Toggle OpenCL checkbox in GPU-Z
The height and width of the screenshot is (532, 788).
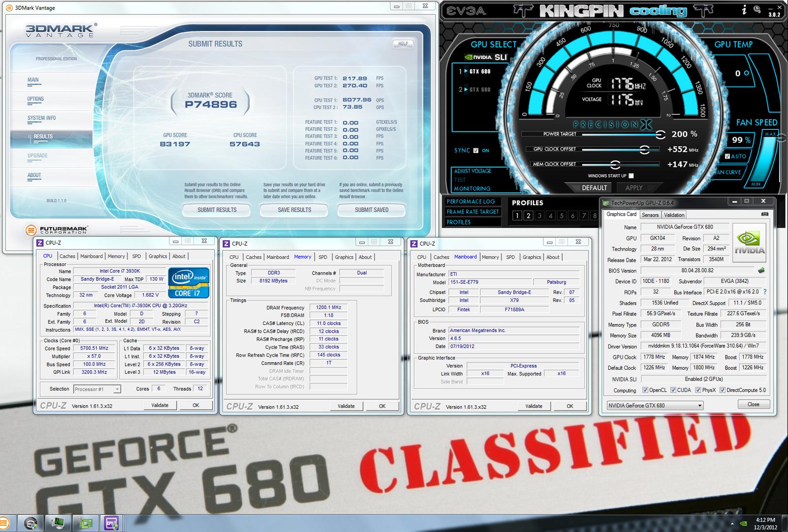(645, 390)
